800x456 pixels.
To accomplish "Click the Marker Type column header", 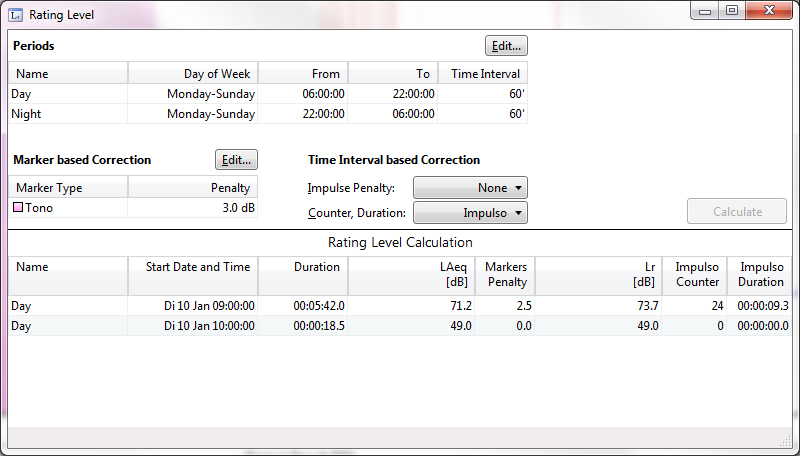I will click(68, 188).
